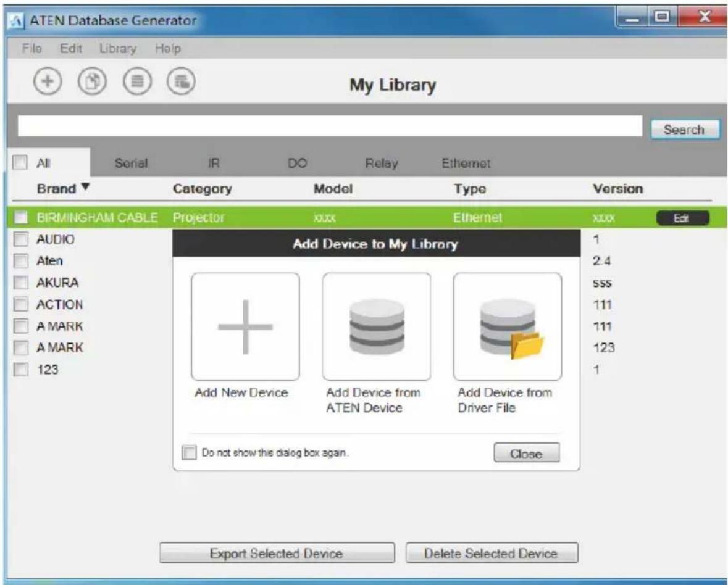Viewport: 728px width, 585px height.
Task: Click version value 2.4
Action: pyautogui.click(x=601, y=261)
